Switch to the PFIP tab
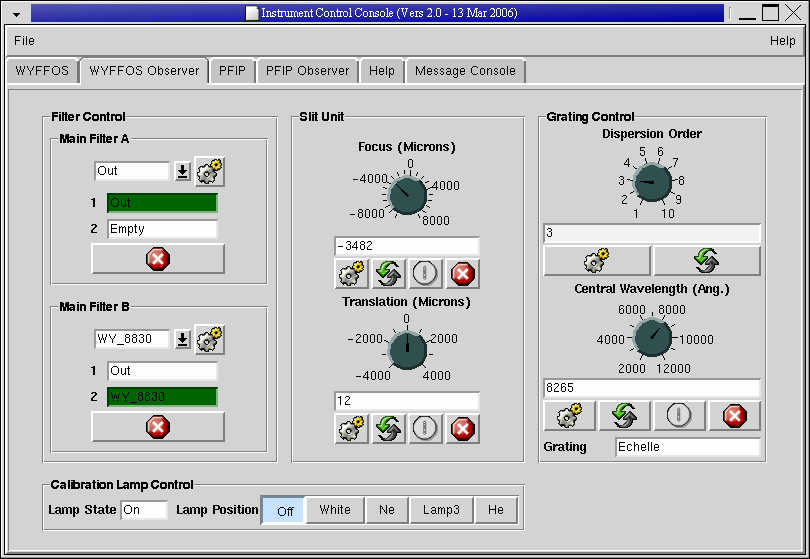Viewport: 810px width, 559px height. [x=232, y=71]
